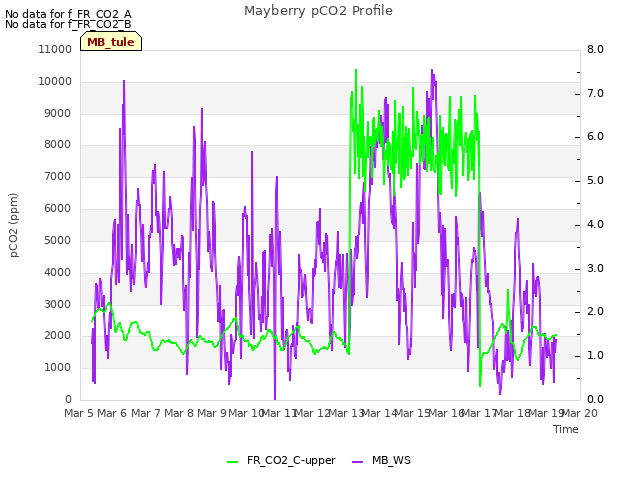This screenshot has width=640, height=480.
Task: Click the 6000 y-axis tick label
Action: coord(58,208)
